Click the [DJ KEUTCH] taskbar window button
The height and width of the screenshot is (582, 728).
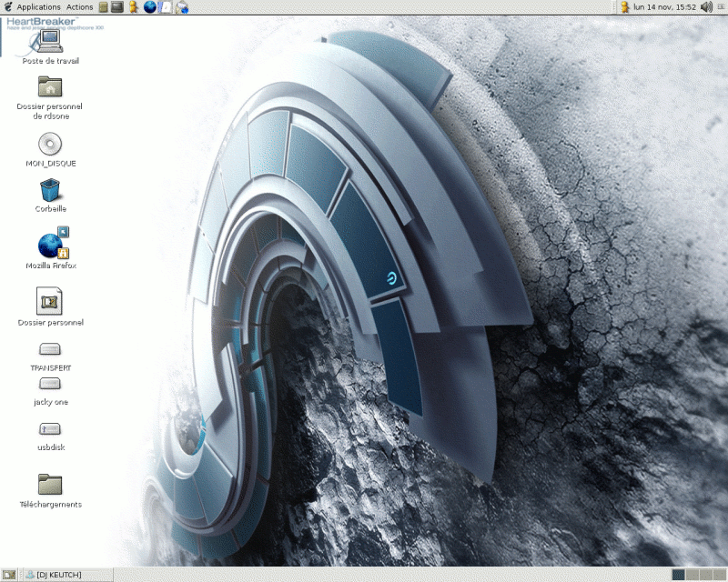pyautogui.click(x=66, y=575)
